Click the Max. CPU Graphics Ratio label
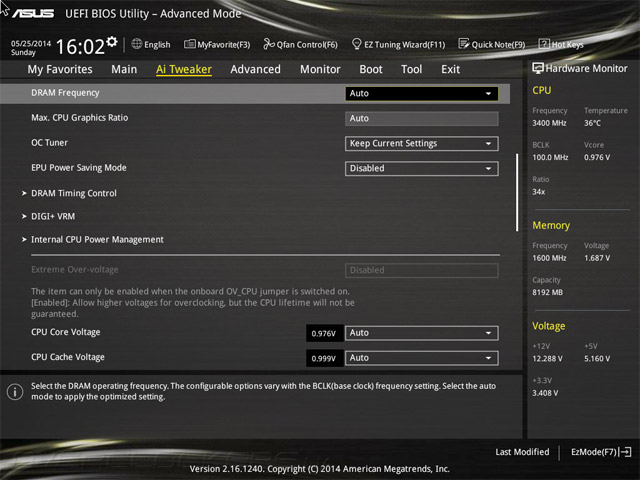 coord(80,118)
